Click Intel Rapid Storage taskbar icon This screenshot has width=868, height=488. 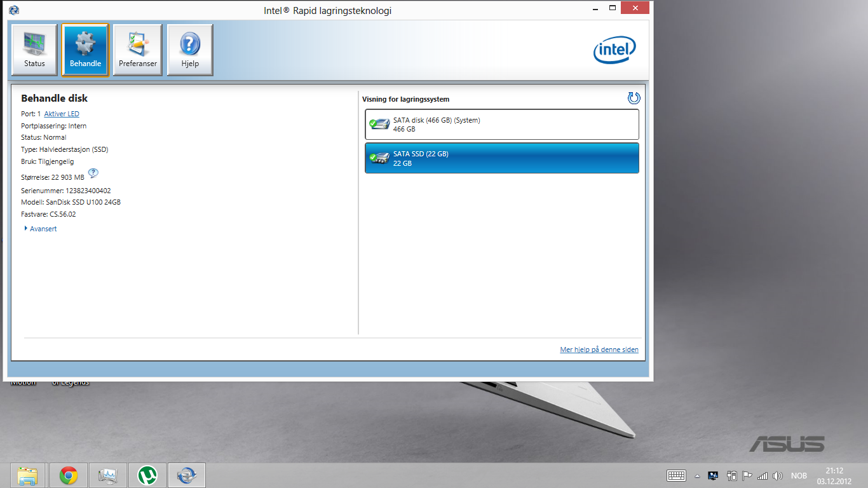[x=187, y=475]
